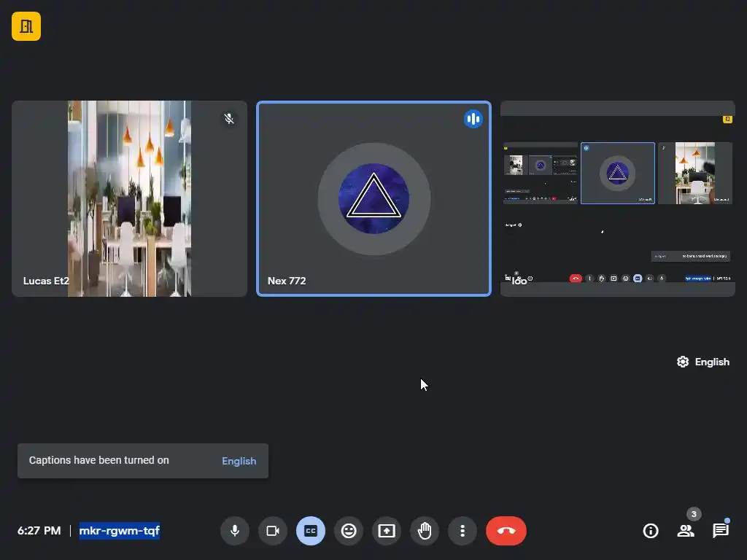747x560 pixels.
Task: Open caption settings gear next to English
Action: tap(683, 362)
